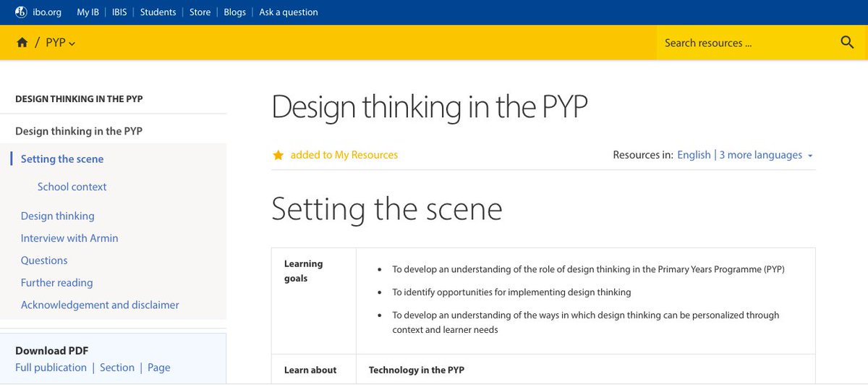Click Technology in the PYP text
Viewport: 868px width, 385px height.
[x=417, y=370]
